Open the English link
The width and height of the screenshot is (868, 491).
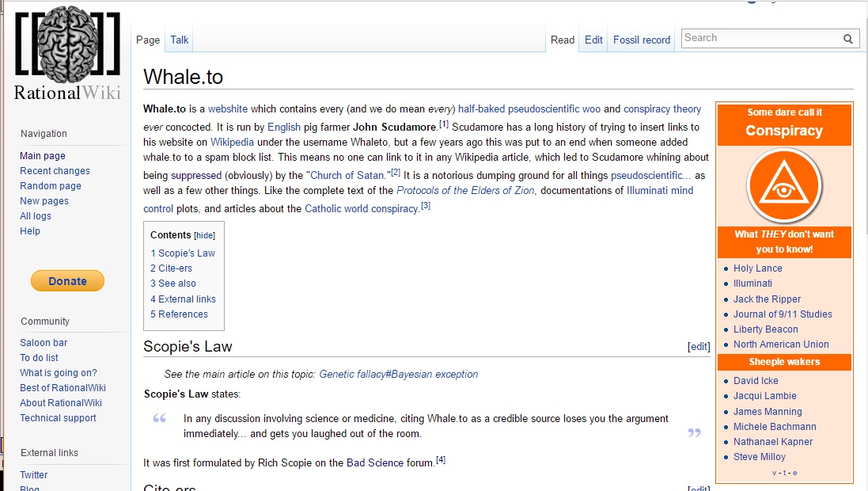click(284, 127)
